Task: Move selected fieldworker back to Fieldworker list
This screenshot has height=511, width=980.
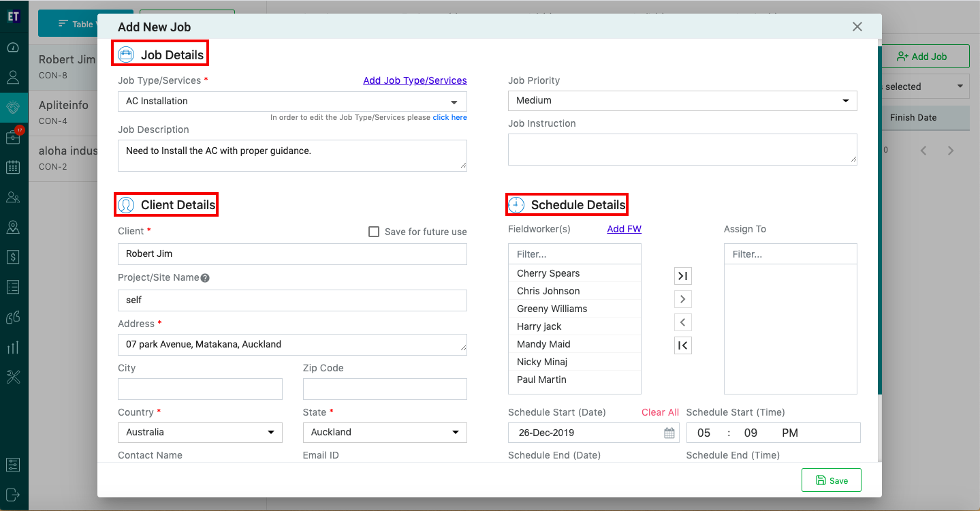Action: point(682,322)
